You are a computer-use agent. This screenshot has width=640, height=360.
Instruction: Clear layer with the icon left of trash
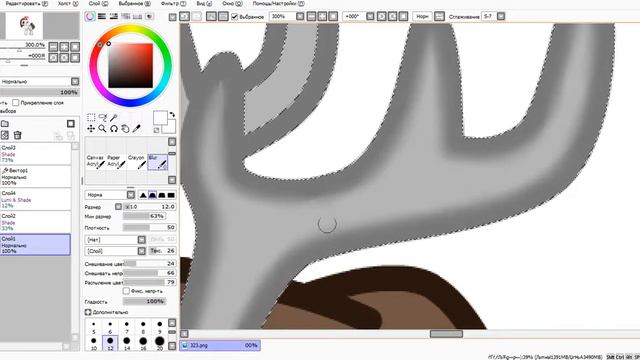pyautogui.click(x=5, y=135)
